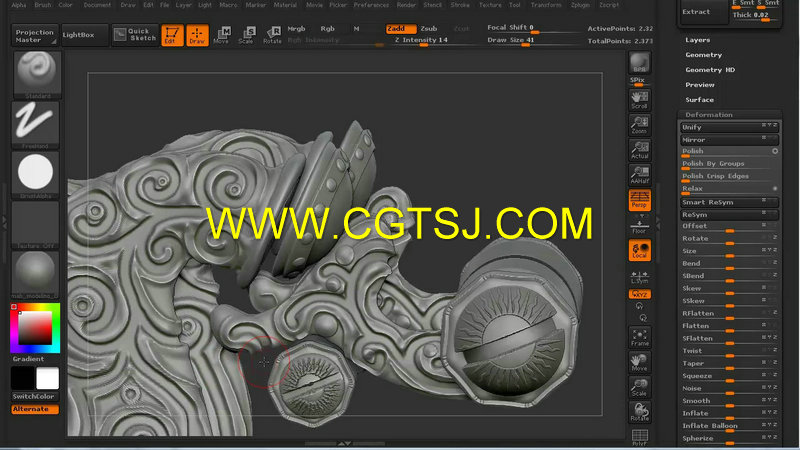Collapse the Deformation subpalette
Screen dimensions: 800x450
[x=709, y=115]
